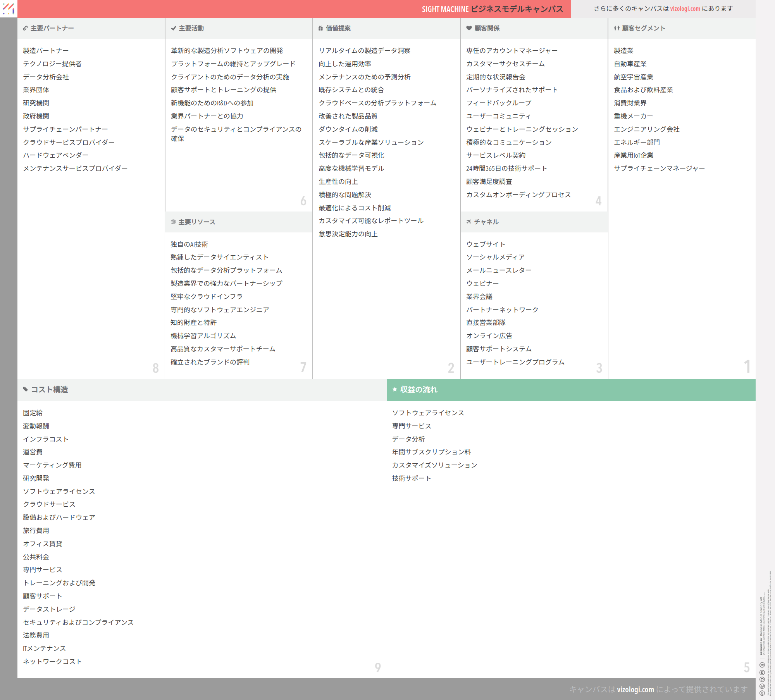Image resolution: width=775 pixels, height=700 pixels.
Task: Click 年間サブスクリプション料 revenue item
Action: 431,452
